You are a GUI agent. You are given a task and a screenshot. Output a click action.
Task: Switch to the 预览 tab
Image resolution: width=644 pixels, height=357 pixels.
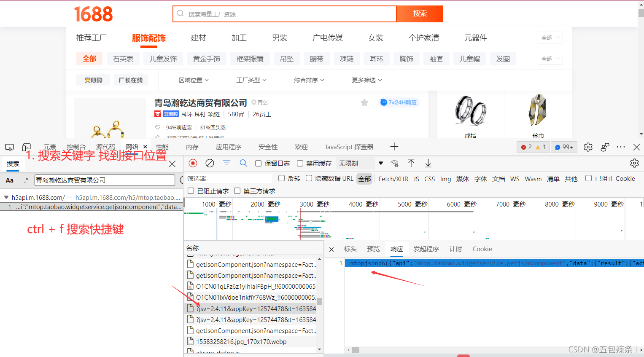coord(374,249)
